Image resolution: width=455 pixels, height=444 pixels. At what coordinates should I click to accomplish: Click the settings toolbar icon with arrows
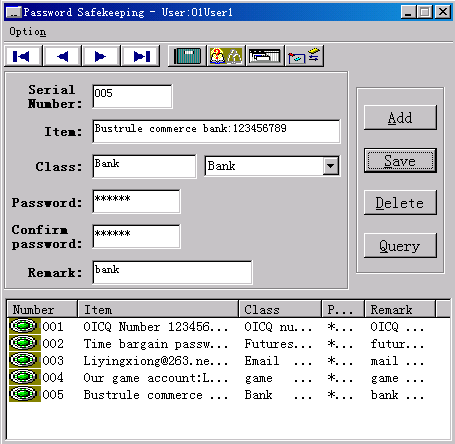click(x=304, y=56)
